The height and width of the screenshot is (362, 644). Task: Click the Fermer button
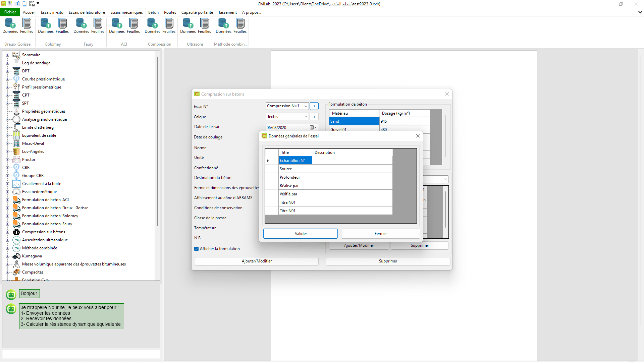(x=381, y=234)
